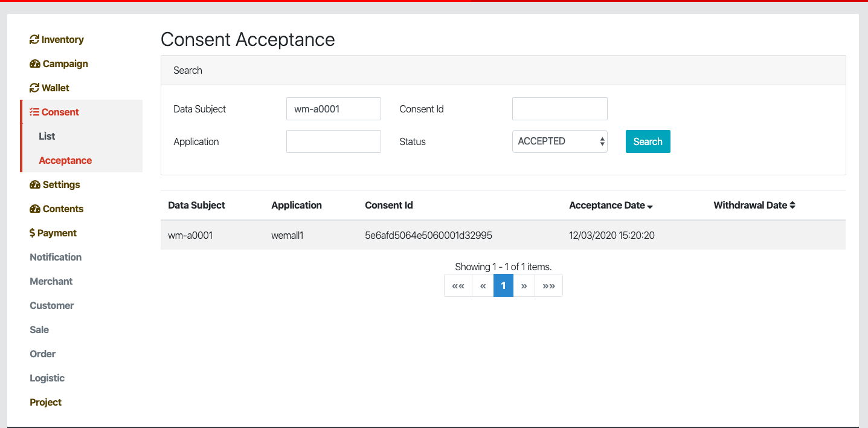Open the Notification menu in sidebar
The height and width of the screenshot is (428, 868).
56,258
